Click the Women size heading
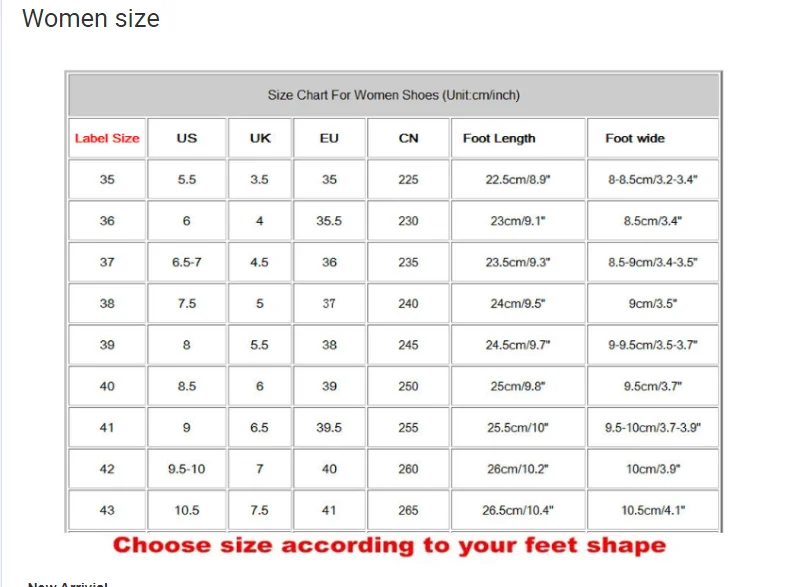Viewport: 808px width, 587px height. tap(91, 19)
